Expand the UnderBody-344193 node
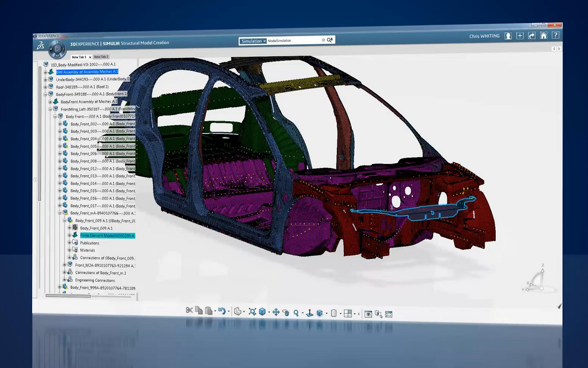The width and height of the screenshot is (588, 368). coord(45,79)
